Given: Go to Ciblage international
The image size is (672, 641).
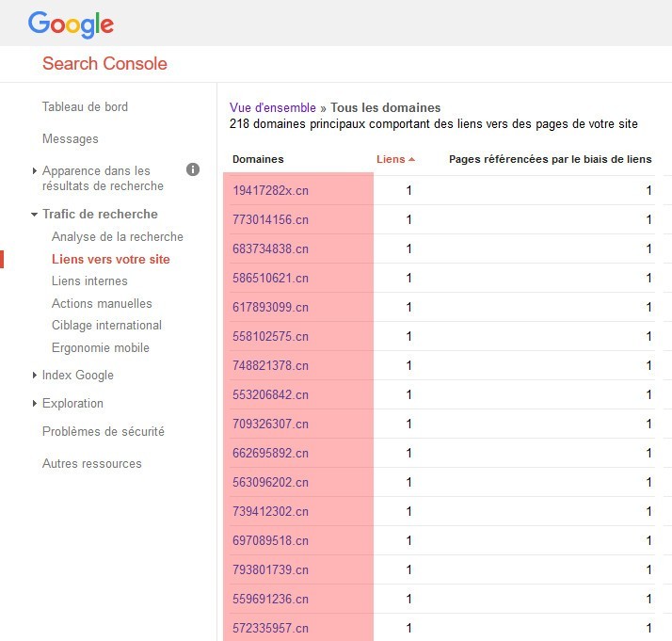Looking at the screenshot, I should coord(106,326).
